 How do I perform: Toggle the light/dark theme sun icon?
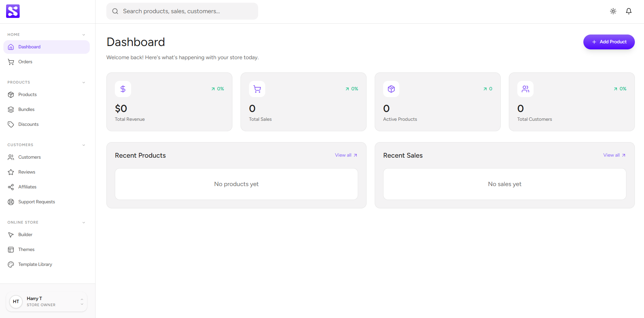pos(613,11)
